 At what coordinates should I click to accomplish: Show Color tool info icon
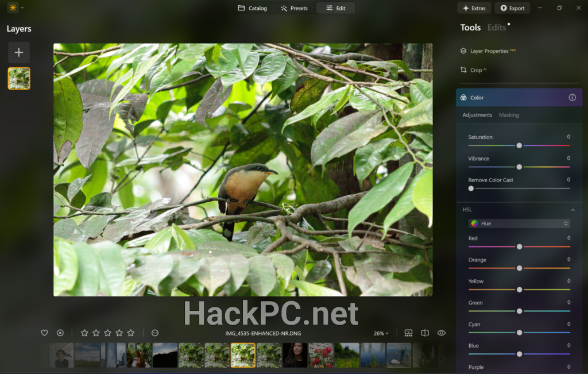572,98
